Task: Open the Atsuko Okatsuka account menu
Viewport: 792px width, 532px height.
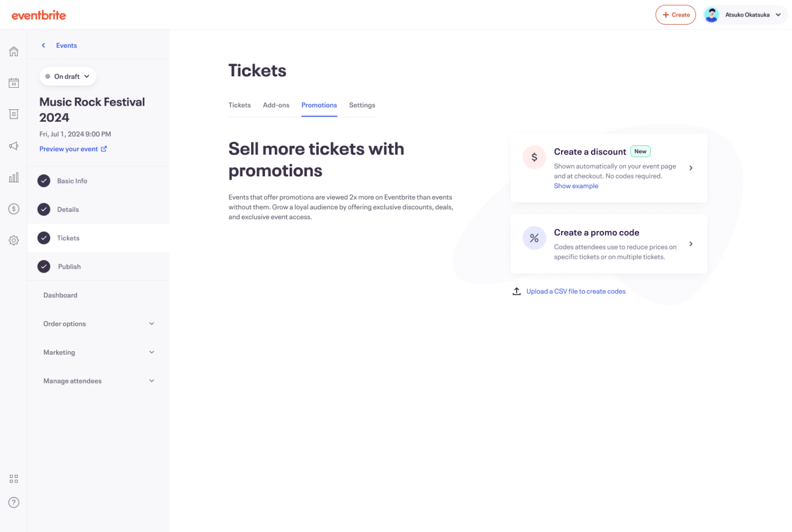Action: [x=744, y=14]
